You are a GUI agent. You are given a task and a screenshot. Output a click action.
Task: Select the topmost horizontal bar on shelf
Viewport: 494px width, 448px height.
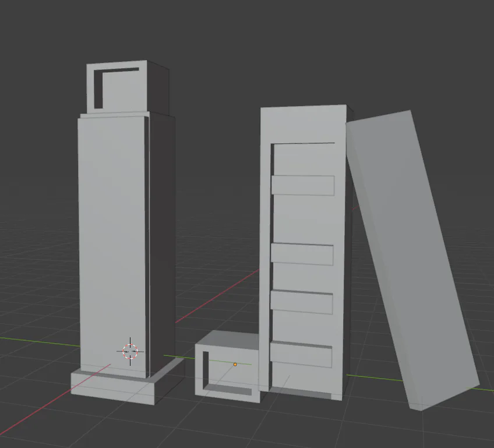(303, 186)
